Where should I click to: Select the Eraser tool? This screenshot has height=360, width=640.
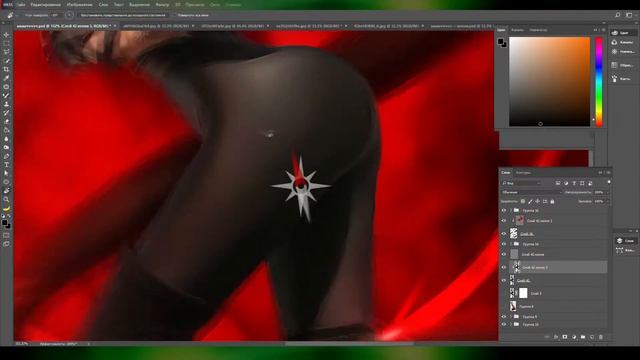(6, 122)
